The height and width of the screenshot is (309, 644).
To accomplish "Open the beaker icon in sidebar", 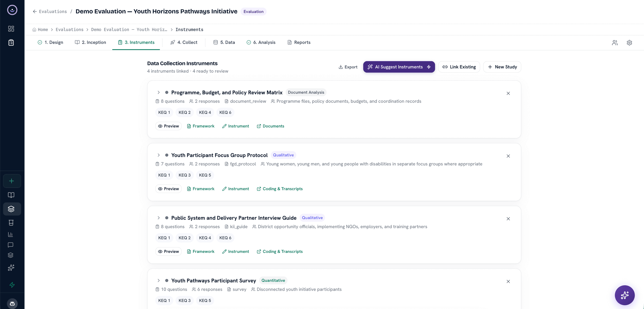I will pyautogui.click(x=11, y=223).
